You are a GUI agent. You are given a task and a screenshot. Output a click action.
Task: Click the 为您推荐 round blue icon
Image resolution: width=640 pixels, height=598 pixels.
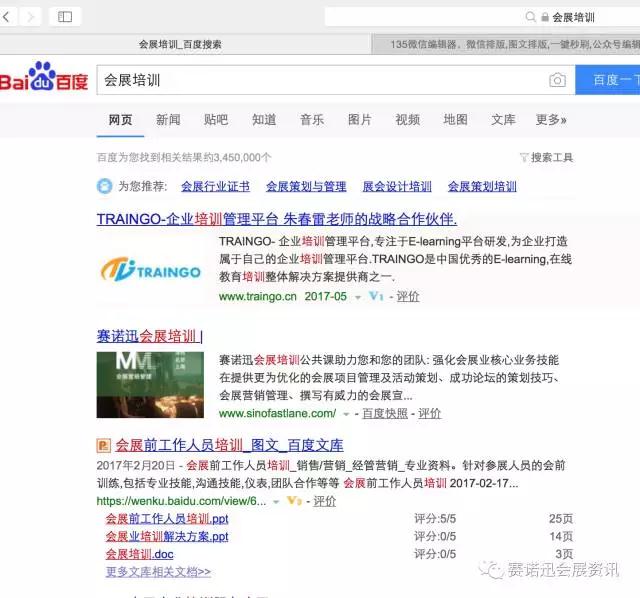[104, 186]
